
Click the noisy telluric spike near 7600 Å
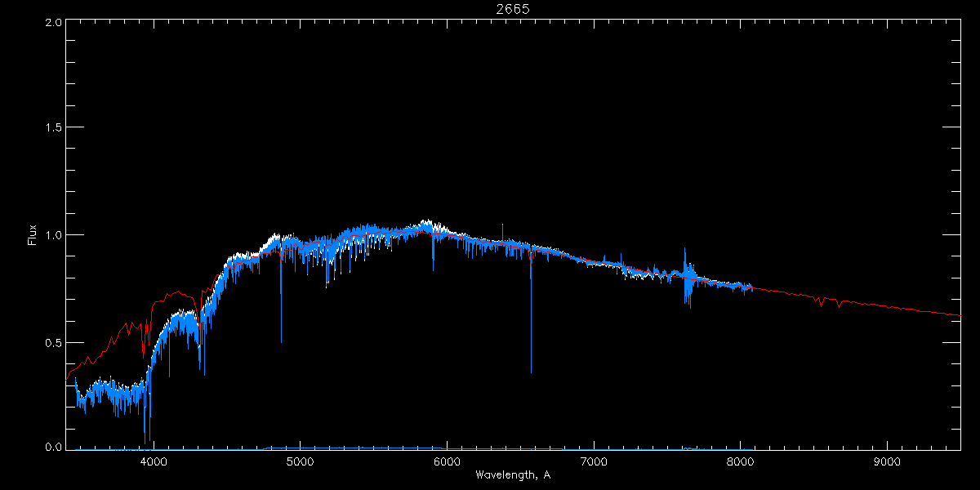click(x=688, y=278)
